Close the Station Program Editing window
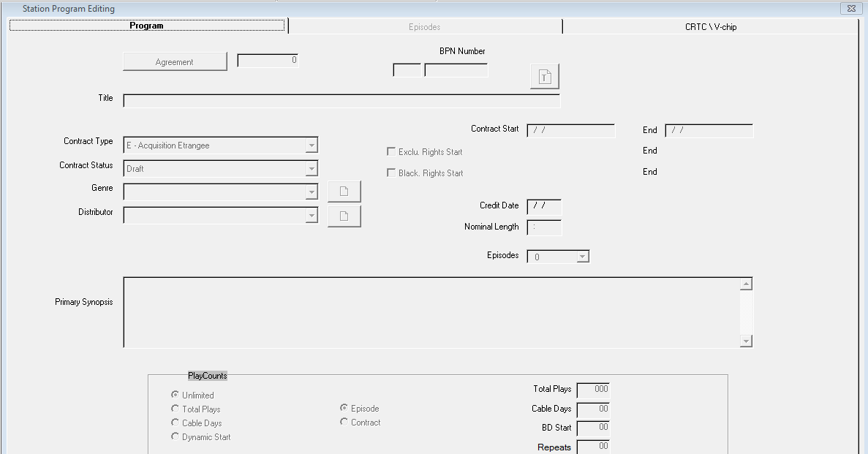The width and height of the screenshot is (868, 454). (850, 9)
